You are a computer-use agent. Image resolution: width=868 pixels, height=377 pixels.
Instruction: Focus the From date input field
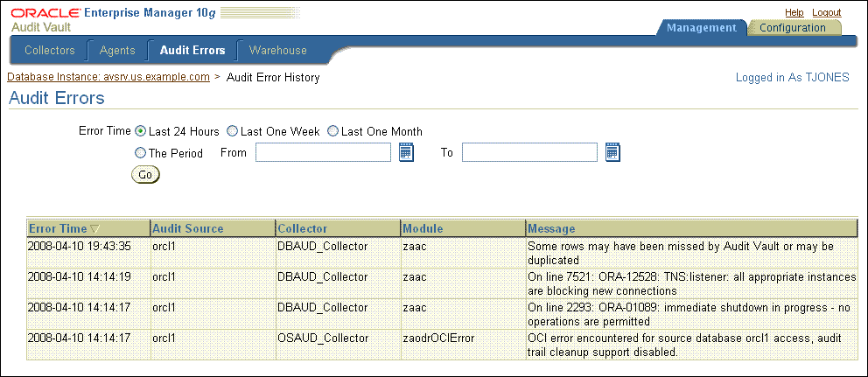pyautogui.click(x=323, y=152)
